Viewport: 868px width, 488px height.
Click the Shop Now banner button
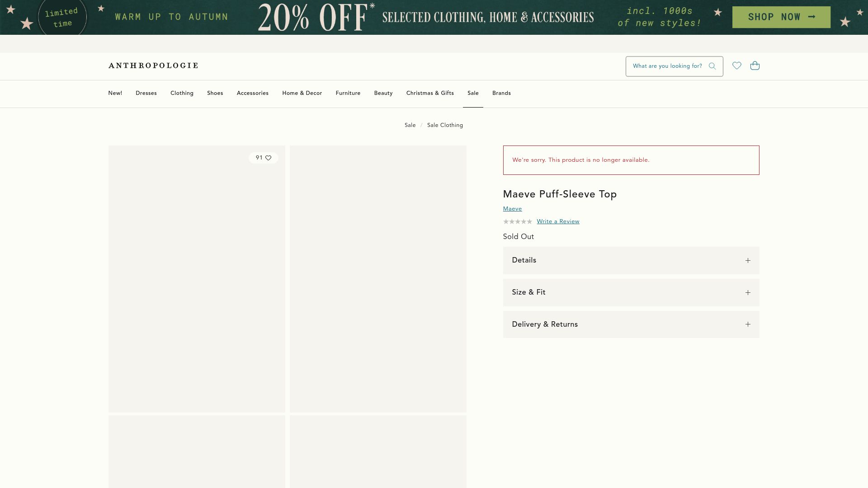pyautogui.click(x=781, y=17)
